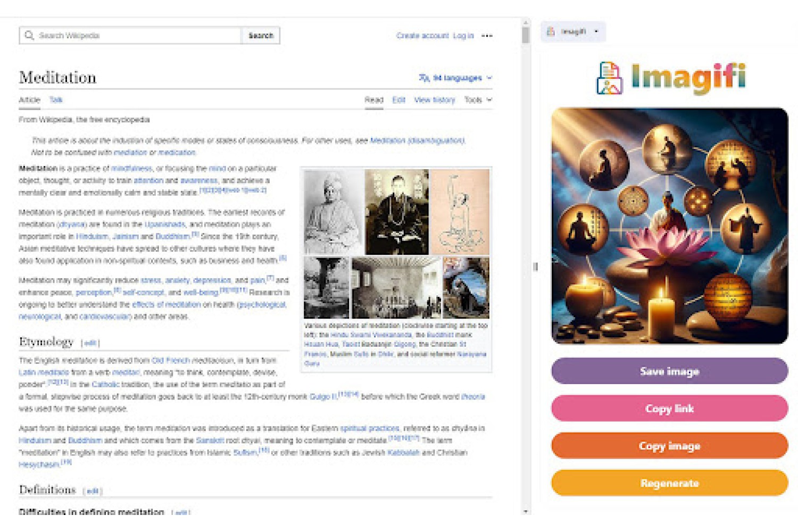Follow the Hinduism link in the second paragraph

(92, 236)
